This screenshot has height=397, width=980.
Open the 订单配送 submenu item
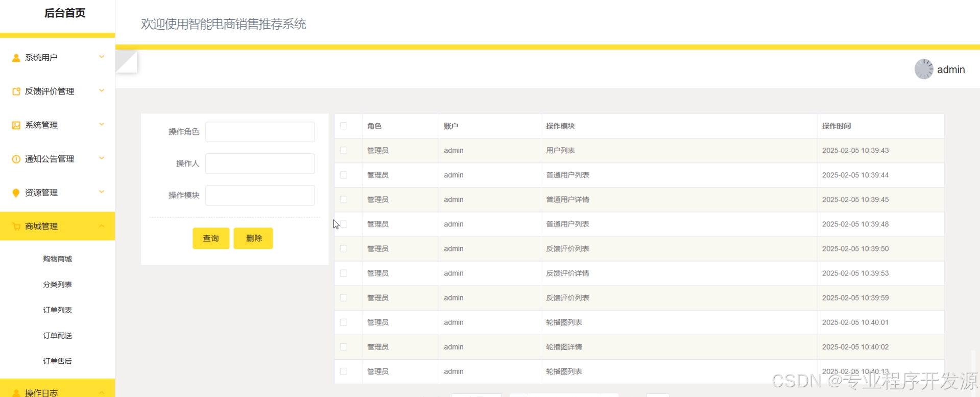[58, 336]
